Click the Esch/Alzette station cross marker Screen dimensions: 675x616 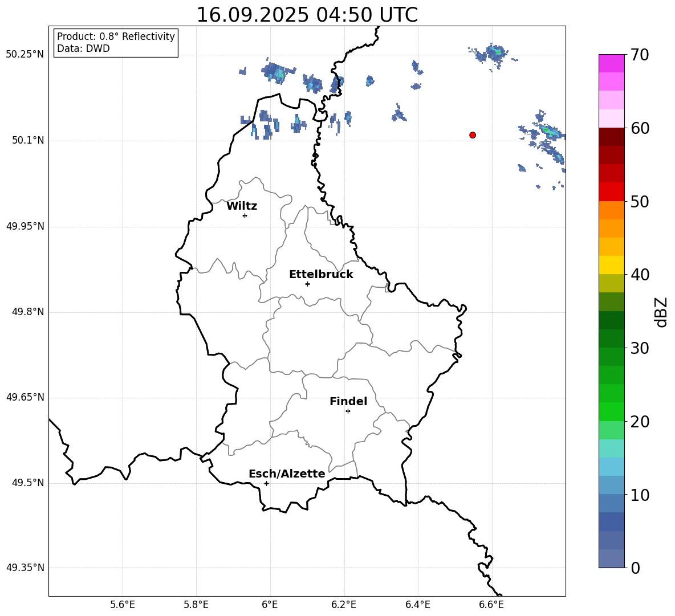[266, 483]
